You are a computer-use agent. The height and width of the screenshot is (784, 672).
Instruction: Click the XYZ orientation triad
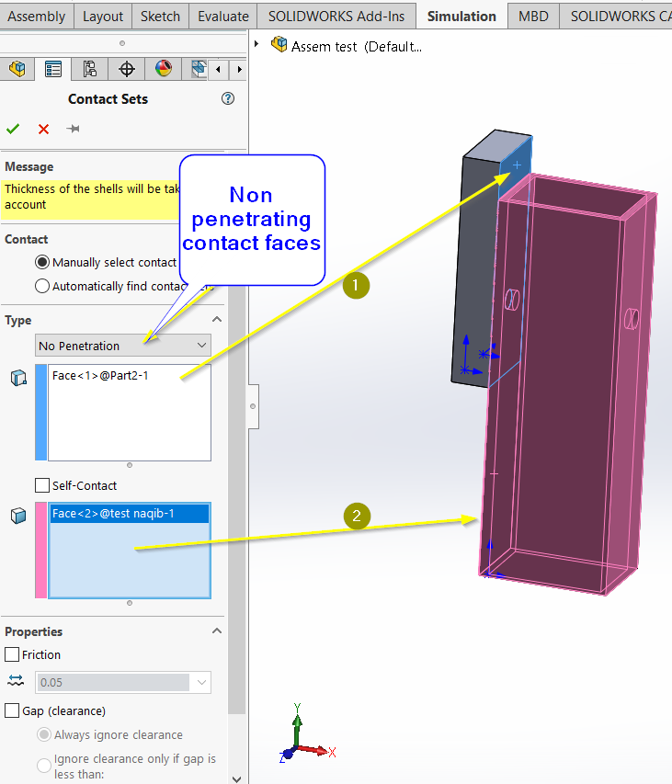(x=307, y=734)
